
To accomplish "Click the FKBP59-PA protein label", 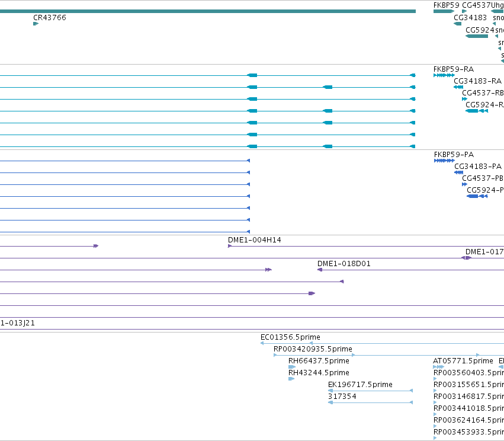I will point(454,155).
